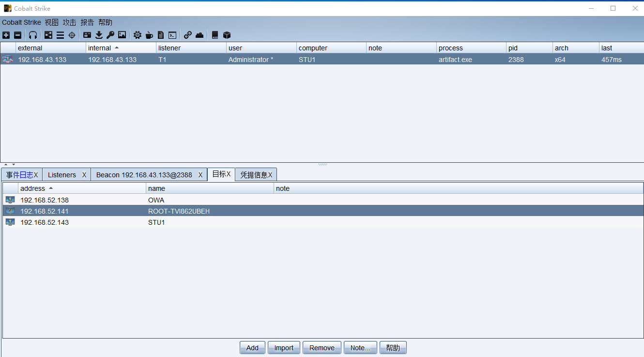Switch to the Beacon 192.168.43.133@2388 tab

coord(149,175)
